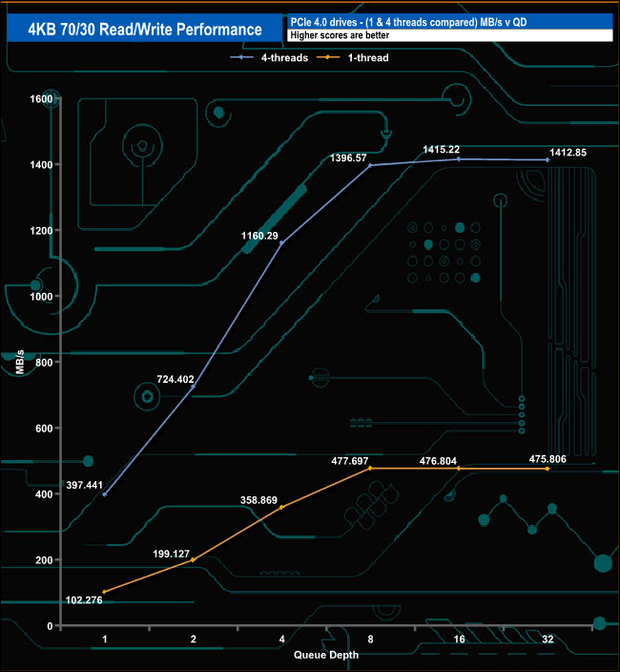Click the x-axis label 2
This screenshot has width=620, height=672.
(x=193, y=640)
